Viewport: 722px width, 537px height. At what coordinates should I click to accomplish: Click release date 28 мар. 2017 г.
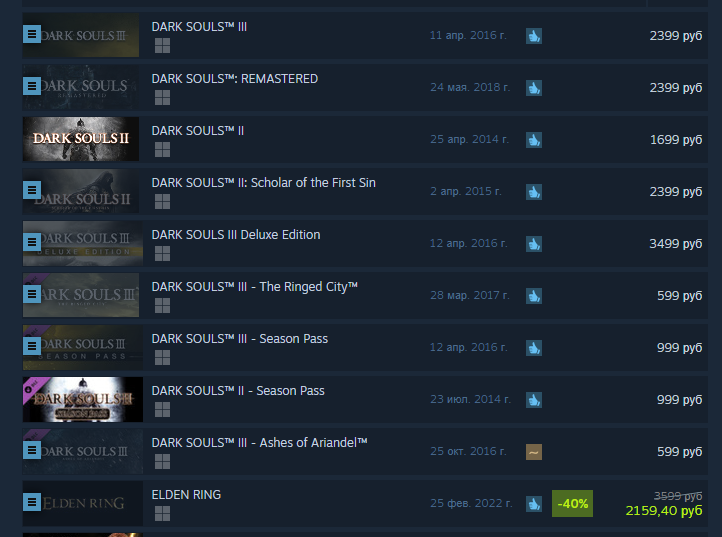[x=470, y=295]
